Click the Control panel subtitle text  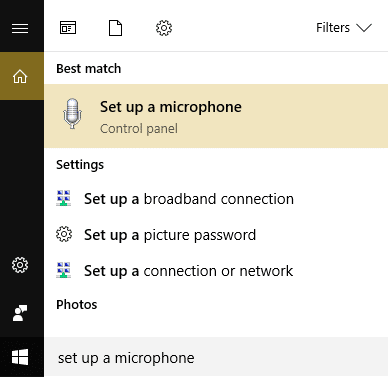tap(139, 129)
